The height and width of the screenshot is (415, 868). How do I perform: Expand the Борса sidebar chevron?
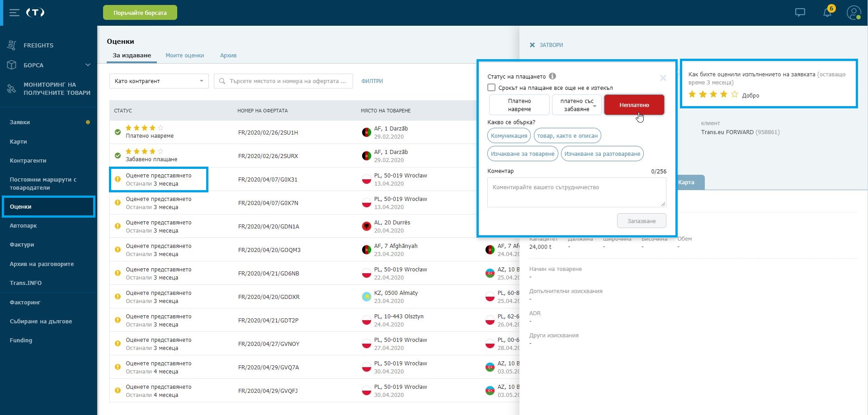coord(88,65)
